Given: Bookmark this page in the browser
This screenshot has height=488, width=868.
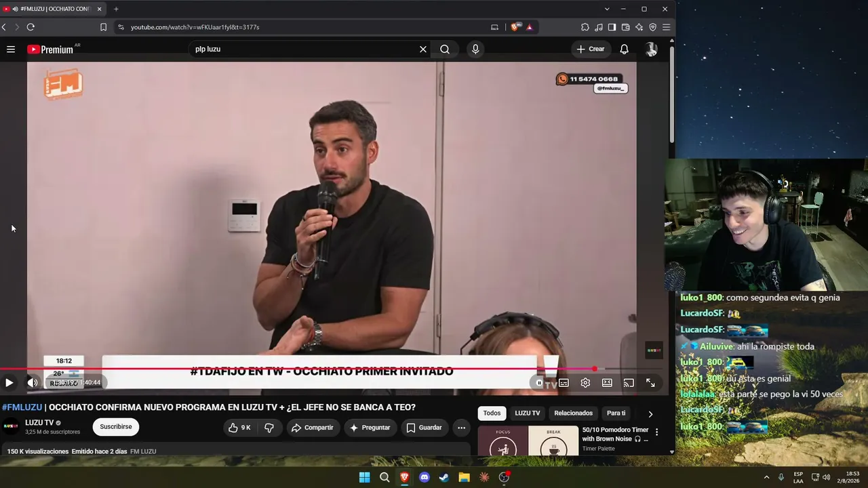Looking at the screenshot, I should (103, 27).
